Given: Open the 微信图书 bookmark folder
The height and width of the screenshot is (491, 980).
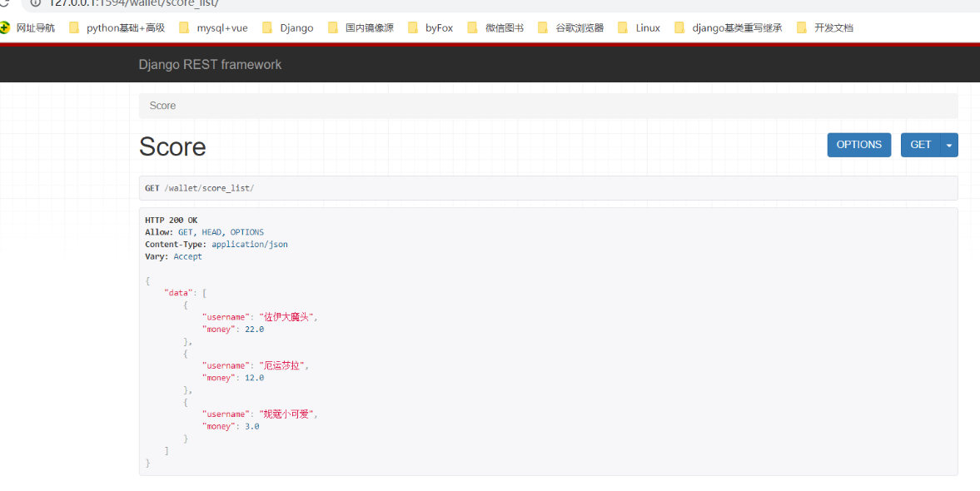Looking at the screenshot, I should (x=495, y=27).
